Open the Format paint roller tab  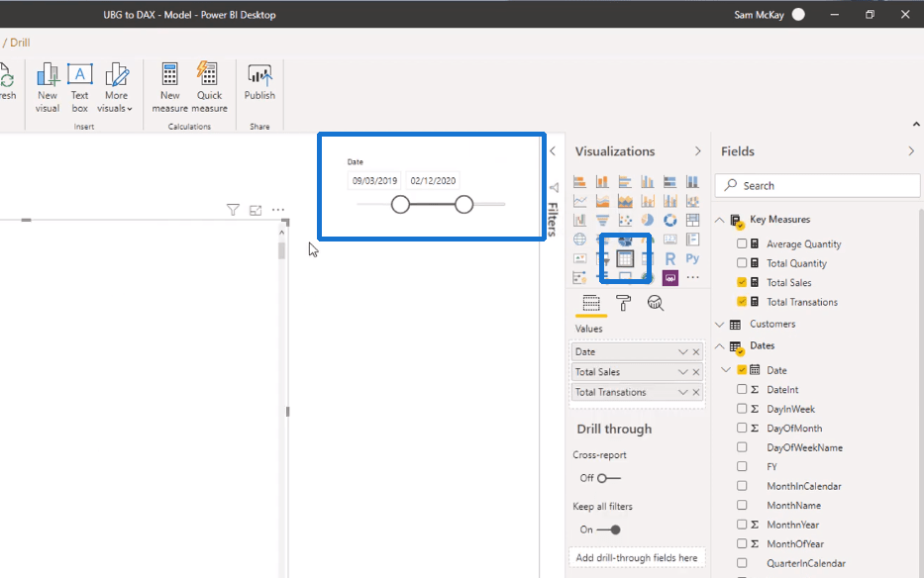coord(623,303)
